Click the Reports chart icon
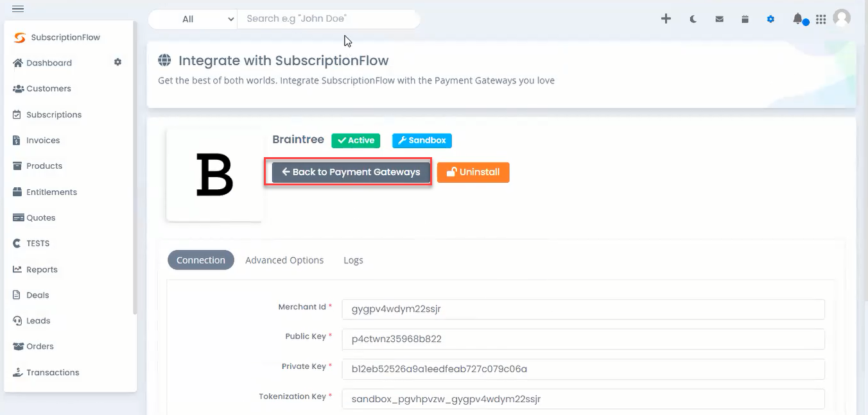 pos(17,269)
